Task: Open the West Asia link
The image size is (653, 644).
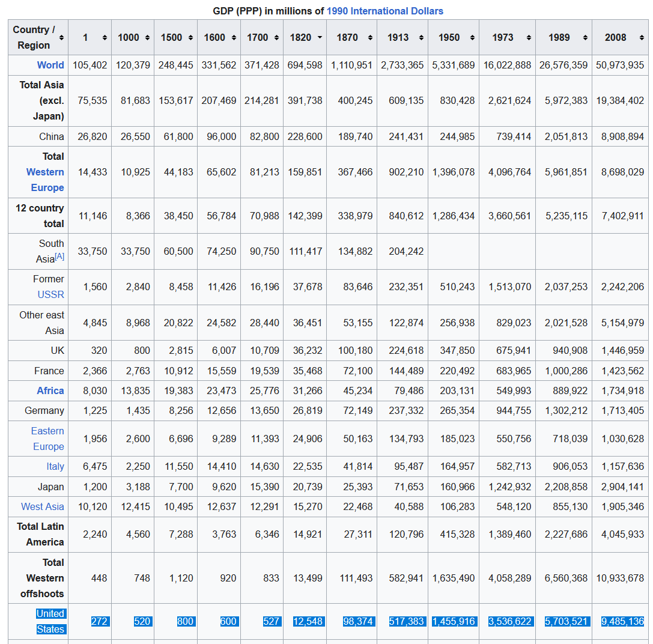Action: pos(43,506)
